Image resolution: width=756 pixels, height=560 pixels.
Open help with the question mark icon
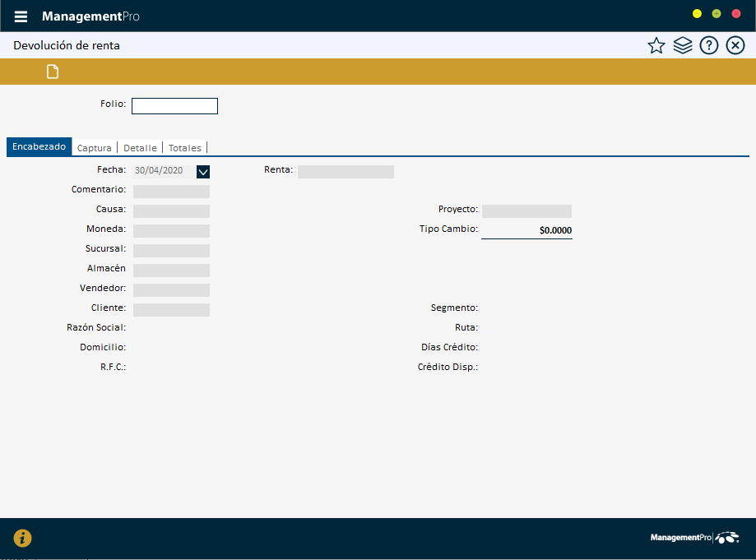point(709,46)
